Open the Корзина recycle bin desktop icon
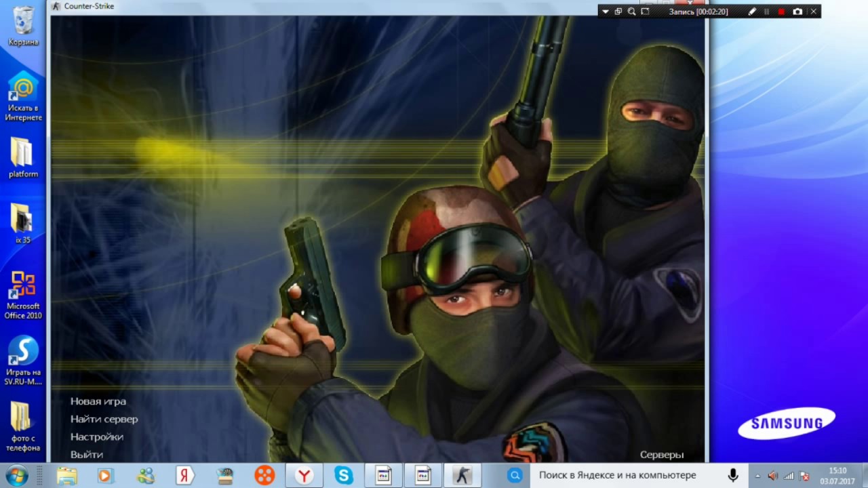The image size is (868, 488). 23,26
